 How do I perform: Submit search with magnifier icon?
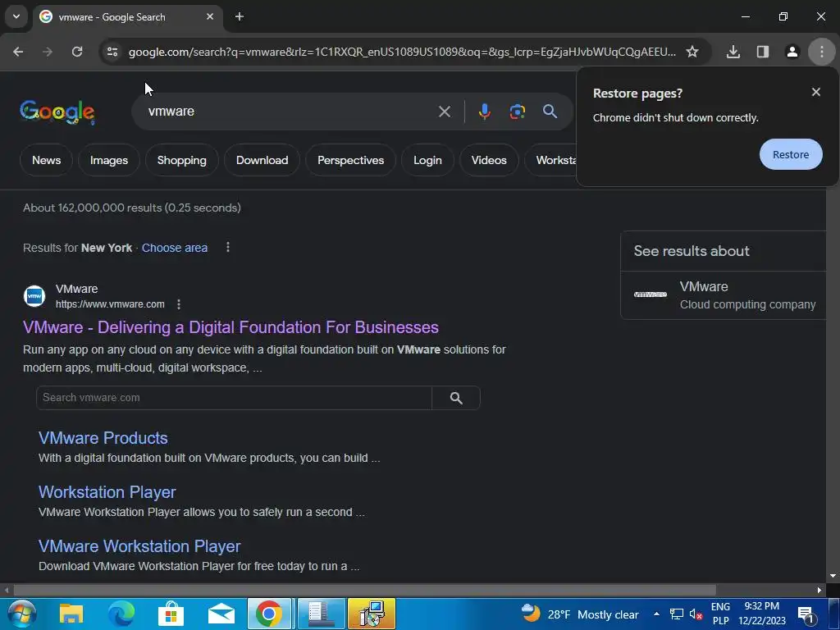pos(550,112)
